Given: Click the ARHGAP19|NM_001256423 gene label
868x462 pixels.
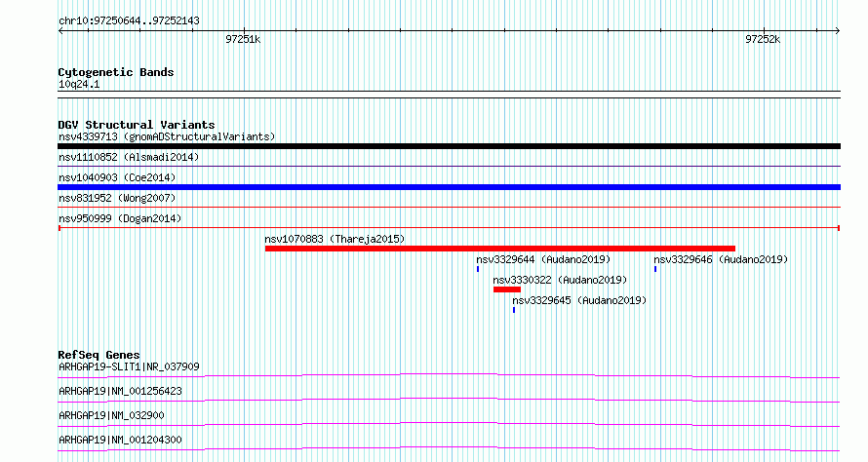Looking at the screenshot, I should pos(120,391).
